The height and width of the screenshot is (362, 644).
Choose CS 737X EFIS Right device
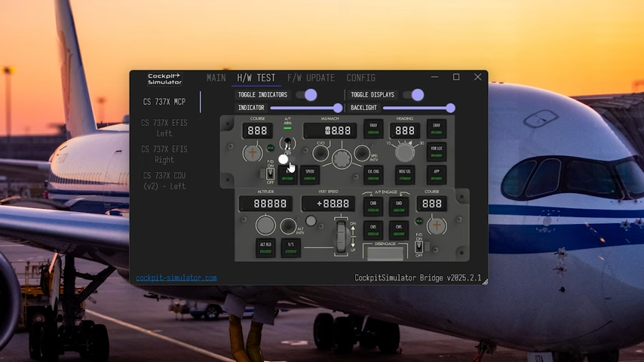click(x=164, y=154)
